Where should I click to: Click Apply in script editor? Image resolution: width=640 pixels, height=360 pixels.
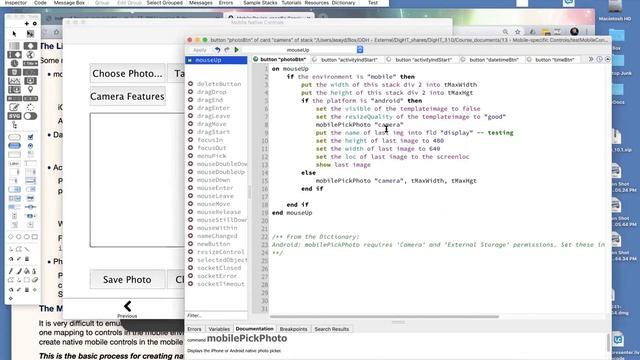200,50
